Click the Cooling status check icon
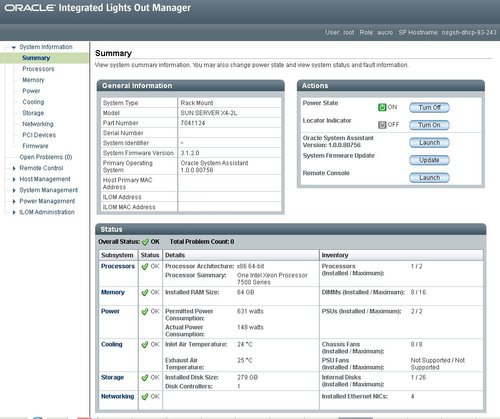Viewport: 500px width, 419px height. [x=145, y=345]
